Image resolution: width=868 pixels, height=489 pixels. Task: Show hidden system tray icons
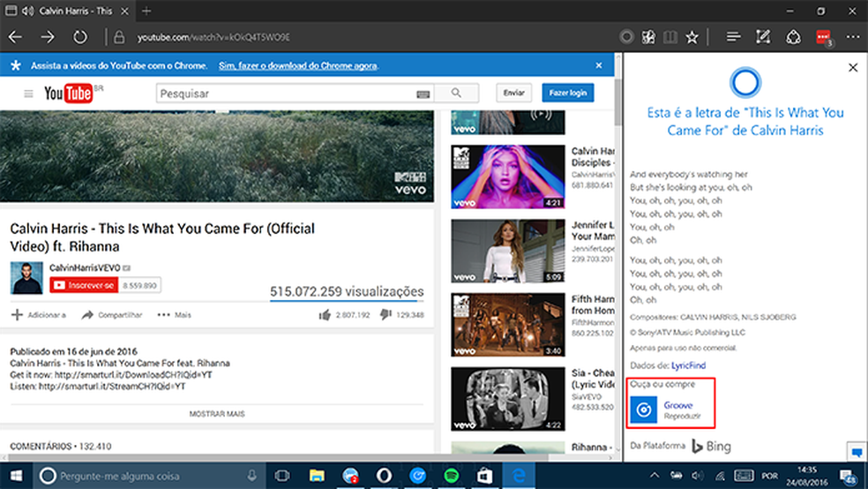point(655,476)
